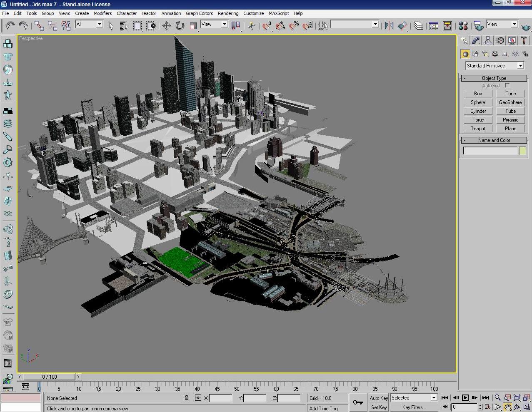Open the Rendering menu
The image size is (532, 412).
[228, 13]
